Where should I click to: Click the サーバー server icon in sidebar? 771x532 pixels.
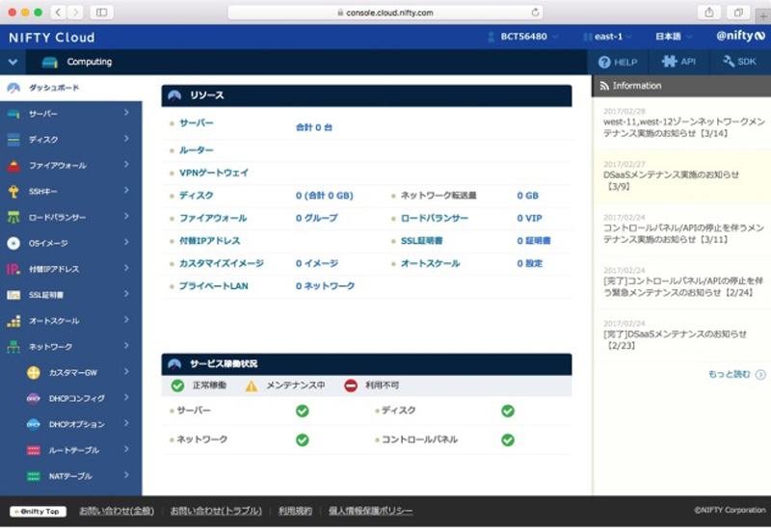pos(13,114)
